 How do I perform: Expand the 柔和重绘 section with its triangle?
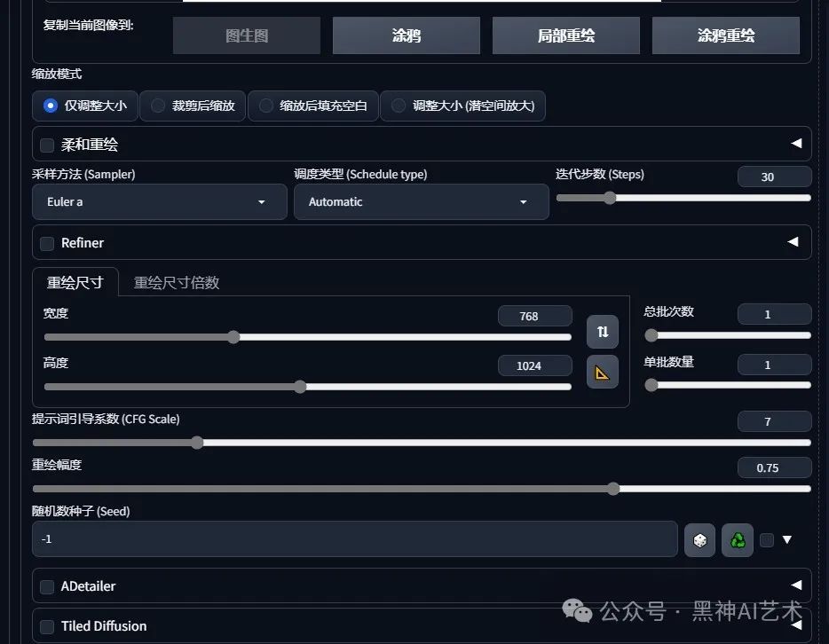(x=796, y=143)
